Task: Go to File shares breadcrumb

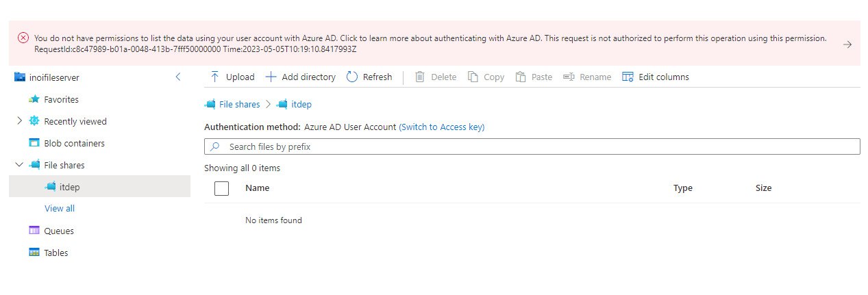Action: (x=239, y=105)
